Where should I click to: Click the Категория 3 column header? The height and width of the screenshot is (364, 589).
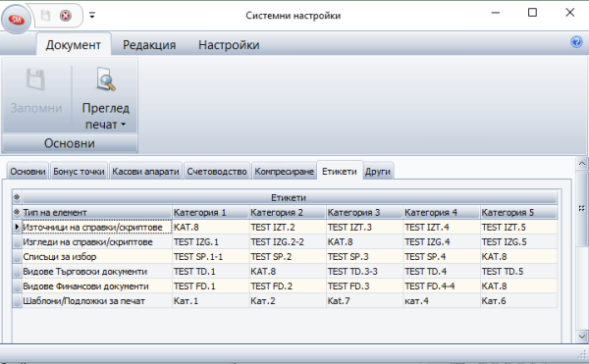pyautogui.click(x=365, y=212)
